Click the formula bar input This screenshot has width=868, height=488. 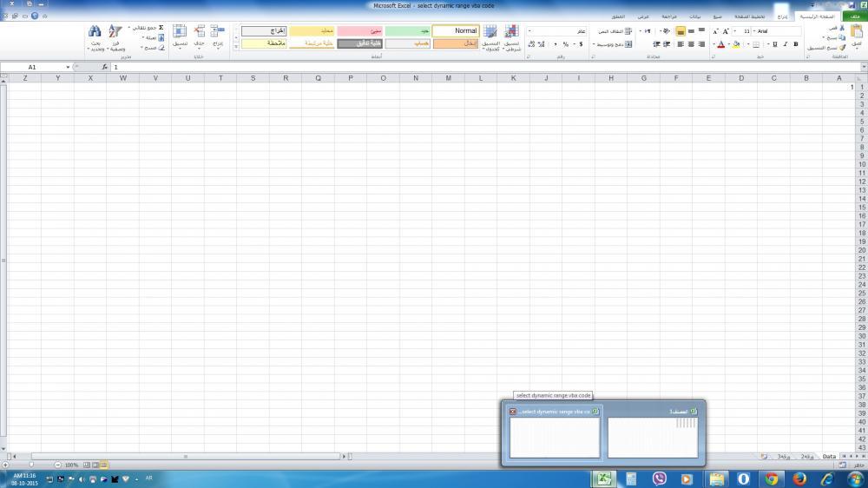[485, 67]
